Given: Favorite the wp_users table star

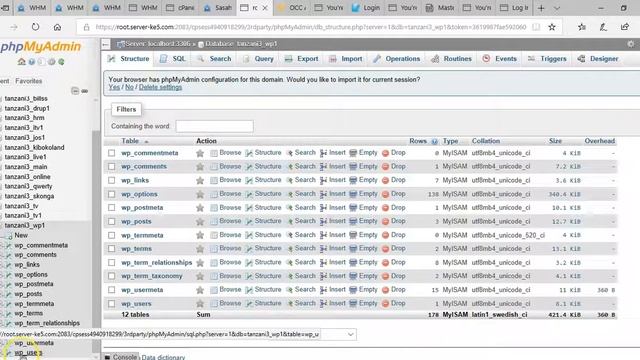Looking at the screenshot, I should tap(200, 304).
